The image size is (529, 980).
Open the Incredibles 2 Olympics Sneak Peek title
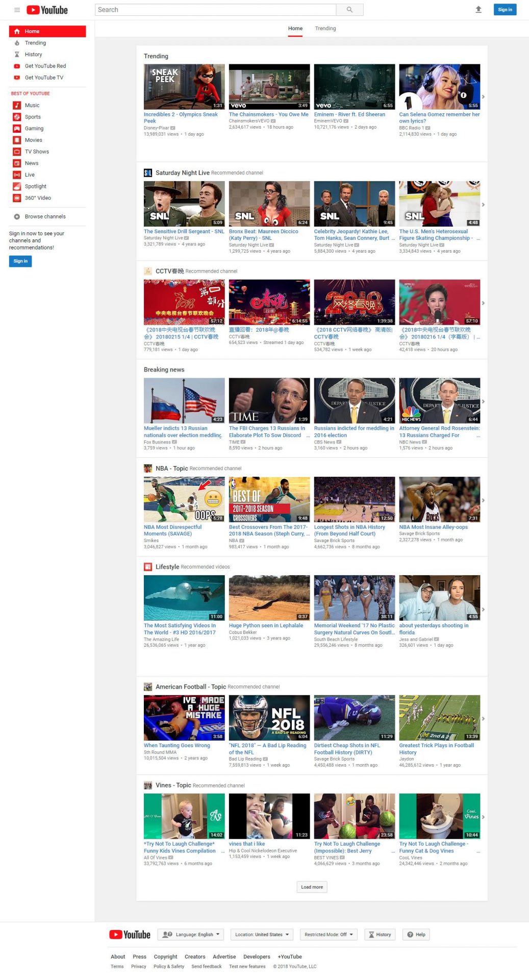point(181,118)
